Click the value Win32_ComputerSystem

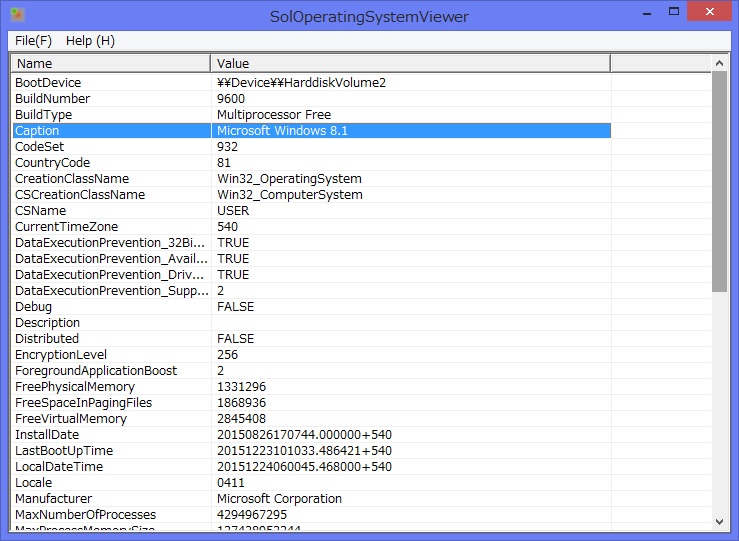[290, 195]
